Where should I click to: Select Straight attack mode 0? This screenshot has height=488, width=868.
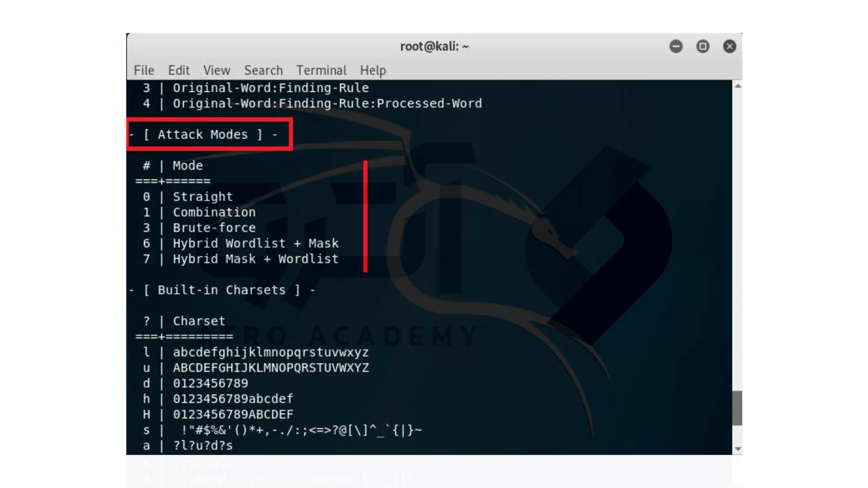click(202, 196)
